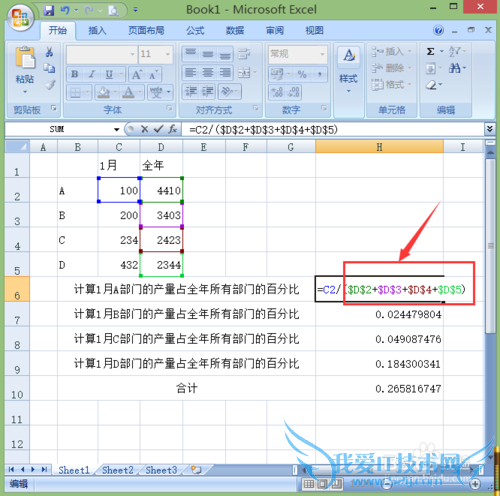Viewport: 500px width, 496px height.
Task: Select column H header
Action: click(379, 147)
